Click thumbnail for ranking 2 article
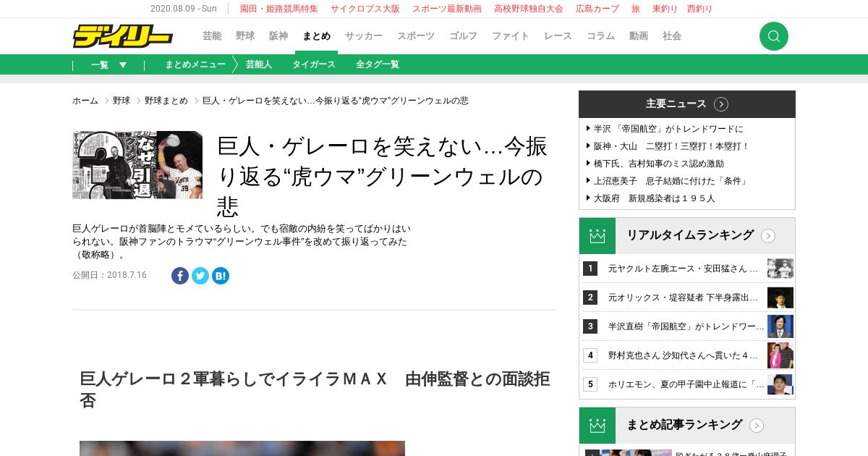Viewport: 868px width, 456px height. coord(780,297)
